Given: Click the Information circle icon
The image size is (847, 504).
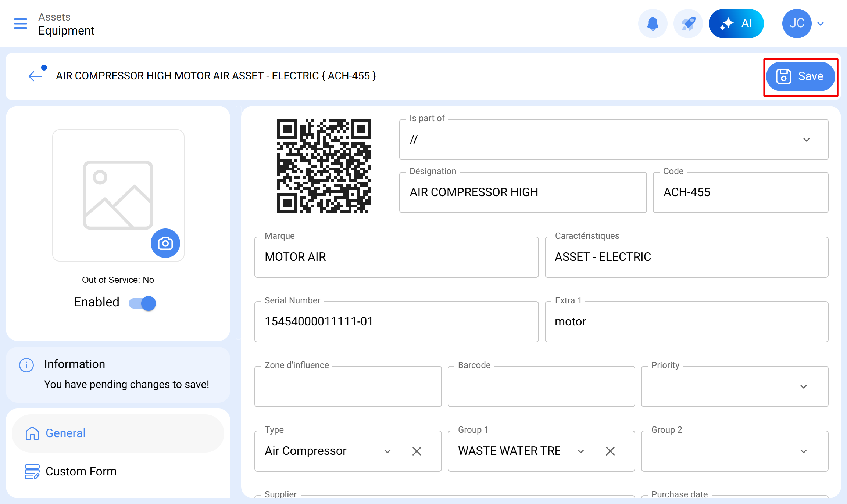Looking at the screenshot, I should [26, 365].
